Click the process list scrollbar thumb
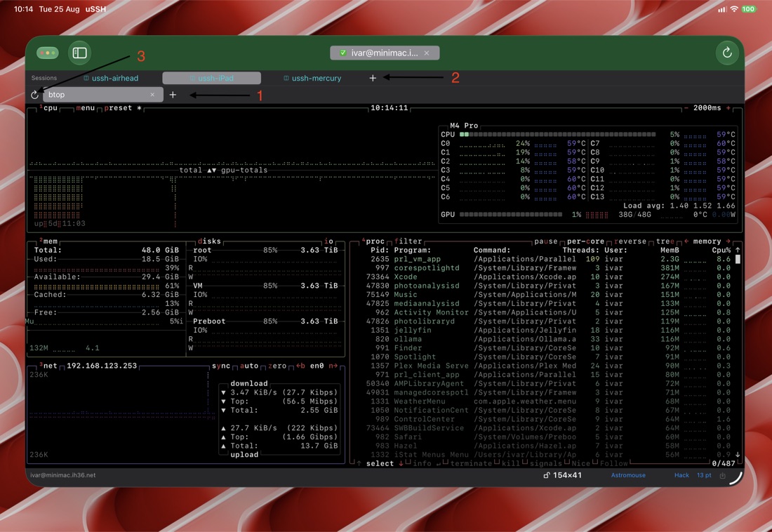The height and width of the screenshot is (532, 772). click(738, 259)
